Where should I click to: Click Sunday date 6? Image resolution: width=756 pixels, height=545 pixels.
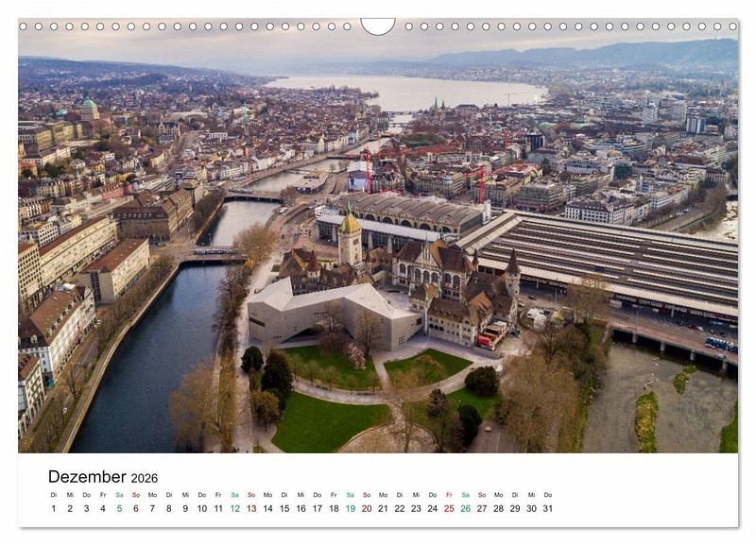click(x=136, y=508)
